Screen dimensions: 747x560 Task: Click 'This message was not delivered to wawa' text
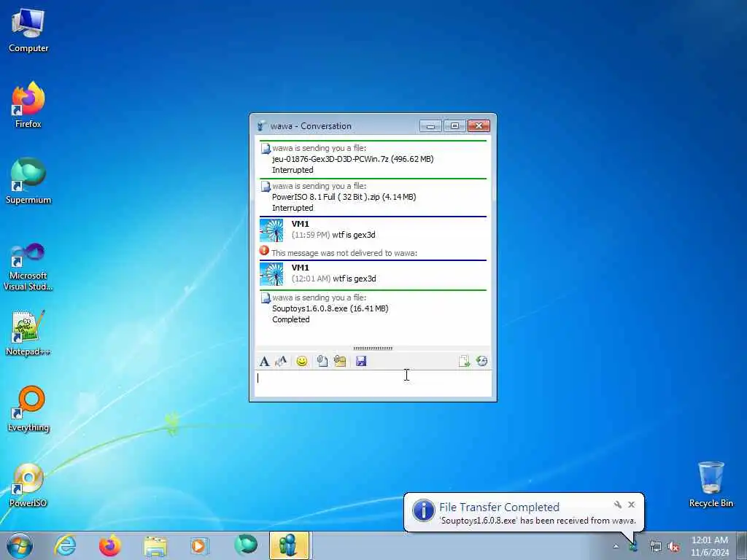(344, 253)
